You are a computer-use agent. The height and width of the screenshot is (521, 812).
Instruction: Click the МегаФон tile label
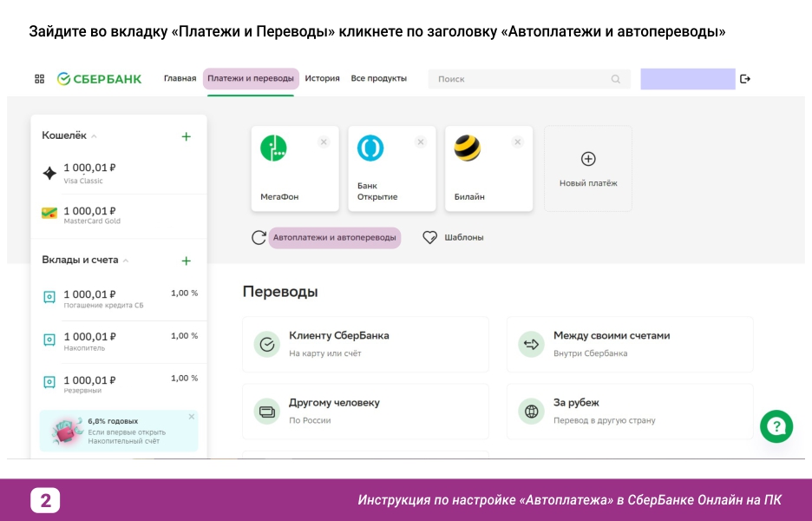pyautogui.click(x=279, y=197)
